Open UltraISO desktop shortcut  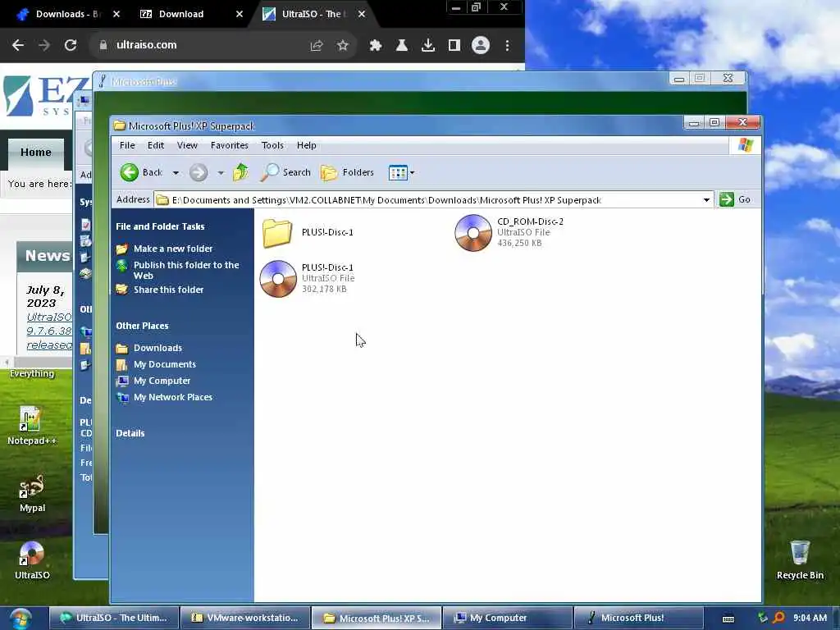pos(32,560)
